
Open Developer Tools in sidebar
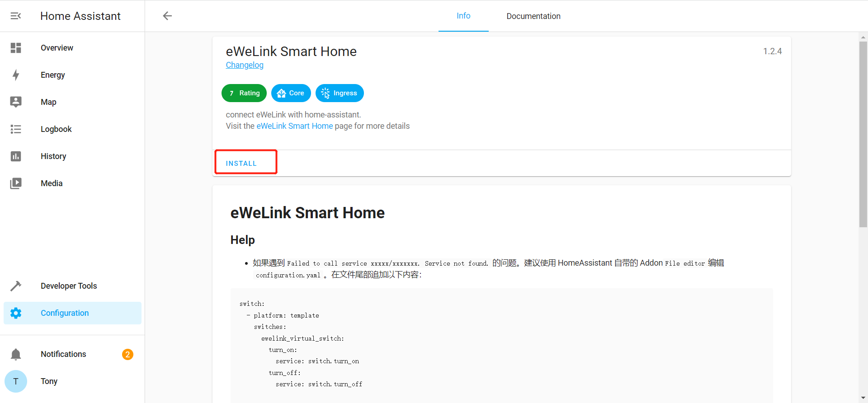pyautogui.click(x=72, y=286)
